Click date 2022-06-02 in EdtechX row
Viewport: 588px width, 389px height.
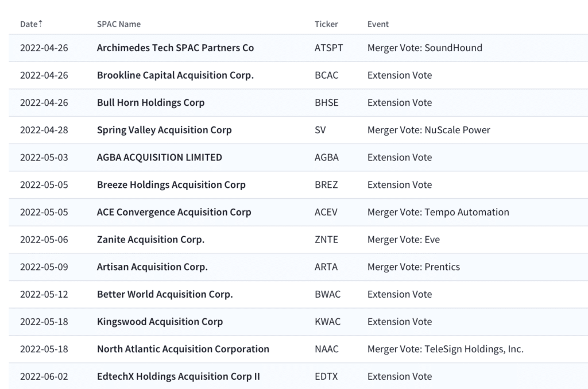pos(44,376)
